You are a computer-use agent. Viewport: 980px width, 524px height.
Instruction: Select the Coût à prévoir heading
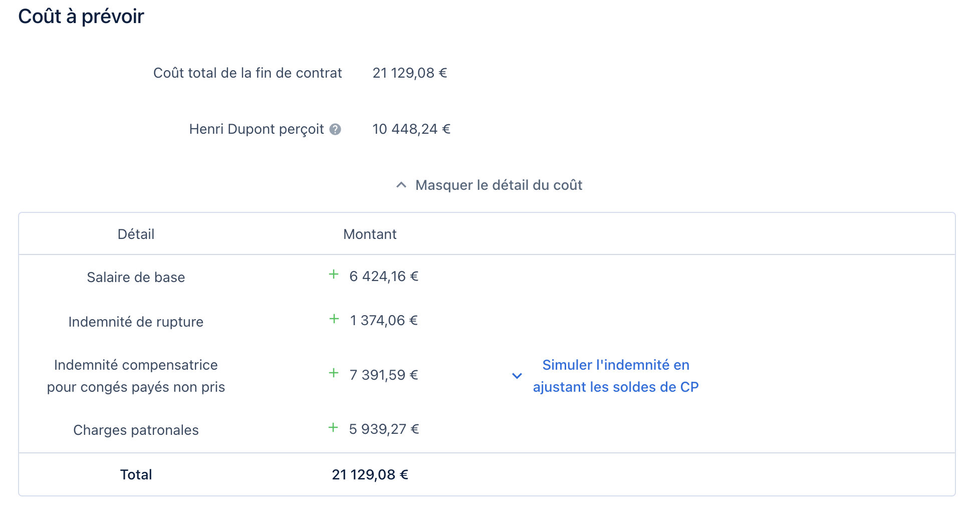click(81, 16)
